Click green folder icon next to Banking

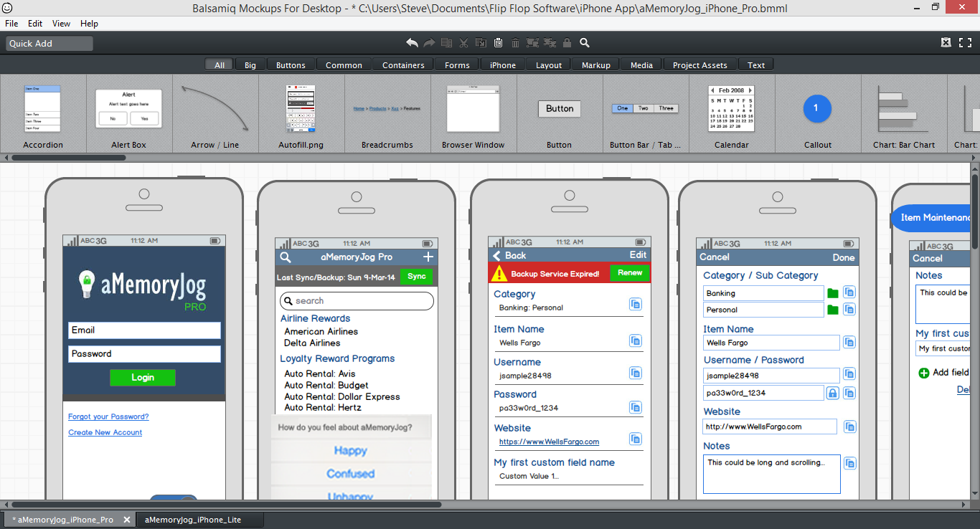(833, 293)
